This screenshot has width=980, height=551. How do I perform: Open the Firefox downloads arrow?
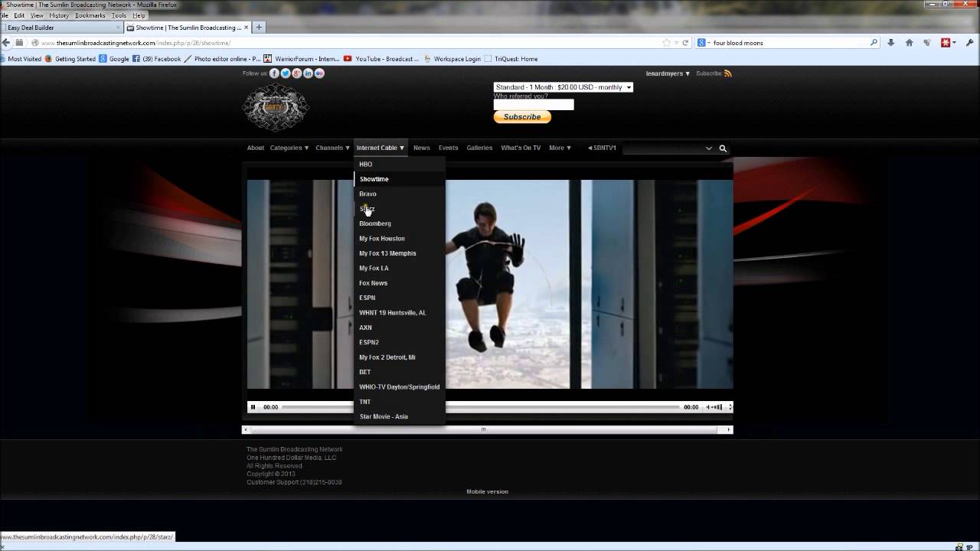click(890, 43)
